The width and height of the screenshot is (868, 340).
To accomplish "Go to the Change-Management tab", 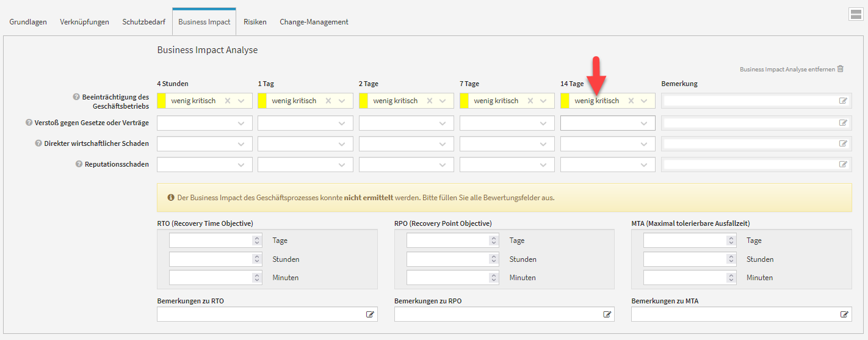I will pyautogui.click(x=314, y=22).
